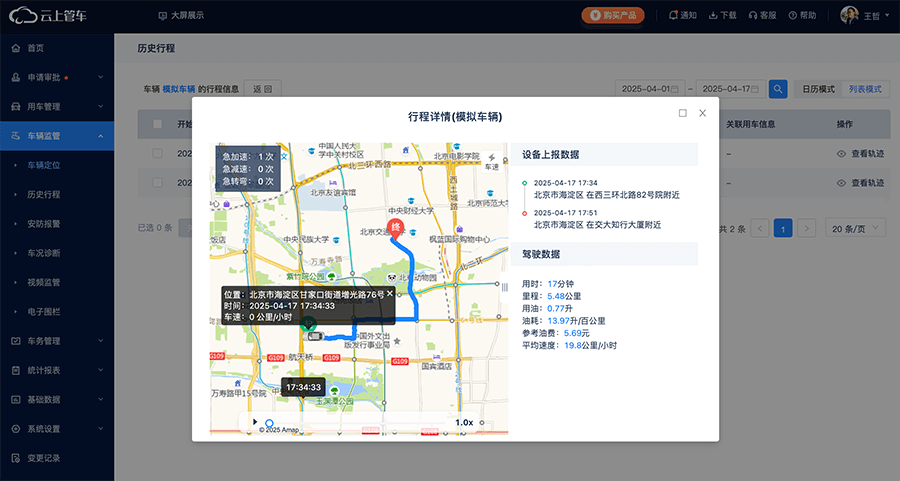Click the 统计报表 sidebar icon

pos(15,370)
